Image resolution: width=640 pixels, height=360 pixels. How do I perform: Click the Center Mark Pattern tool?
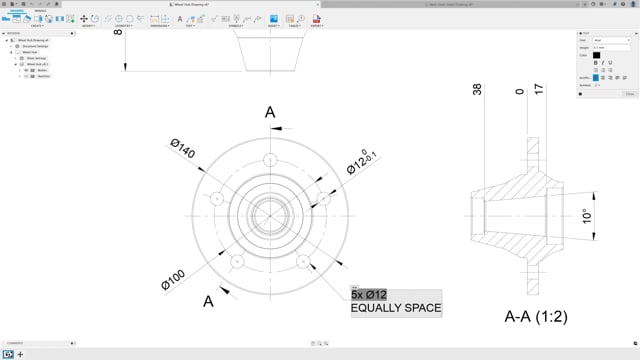point(129,19)
